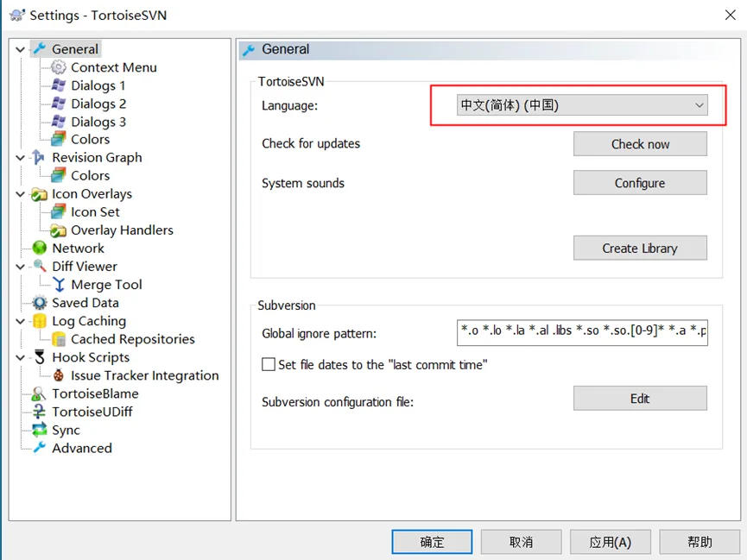Click the TortoiseBlame icon
747x560 pixels.
[39, 393]
